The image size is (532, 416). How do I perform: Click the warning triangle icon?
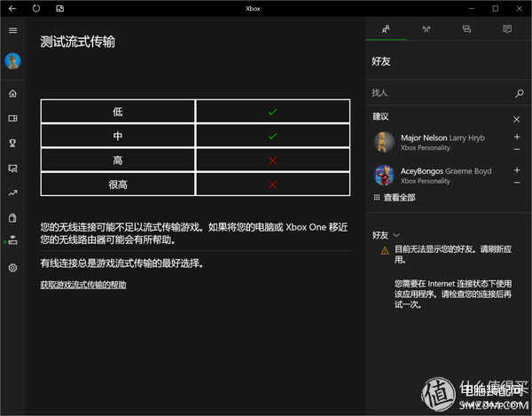point(385,251)
